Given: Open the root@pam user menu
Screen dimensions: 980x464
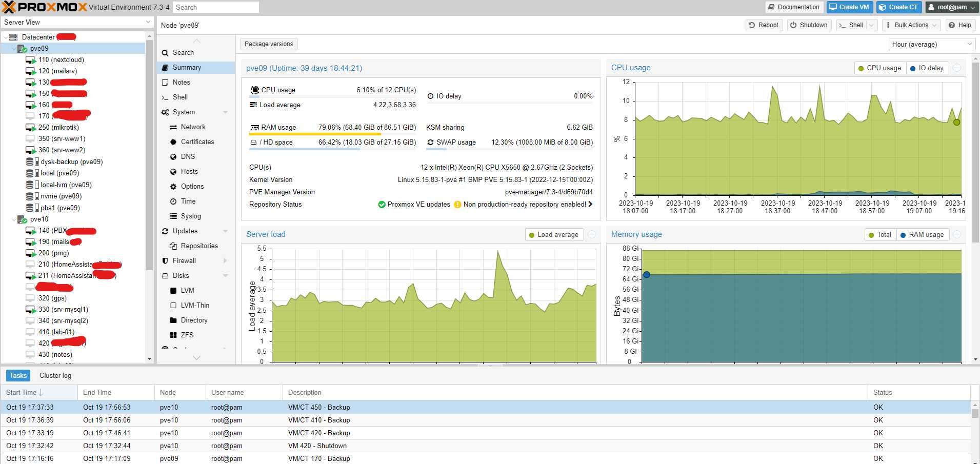Looking at the screenshot, I should (x=951, y=7).
